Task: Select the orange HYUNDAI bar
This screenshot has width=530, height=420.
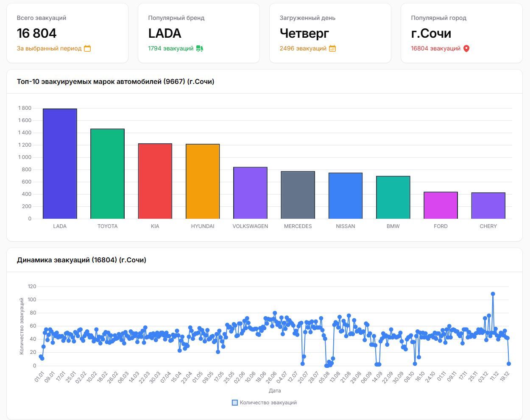Action: [x=203, y=181]
